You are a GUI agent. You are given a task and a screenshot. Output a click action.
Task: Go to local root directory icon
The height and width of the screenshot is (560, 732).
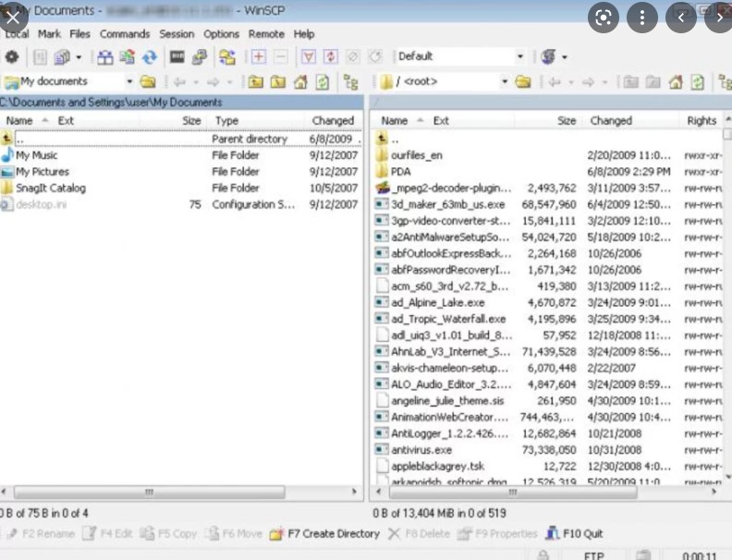pos(278,82)
